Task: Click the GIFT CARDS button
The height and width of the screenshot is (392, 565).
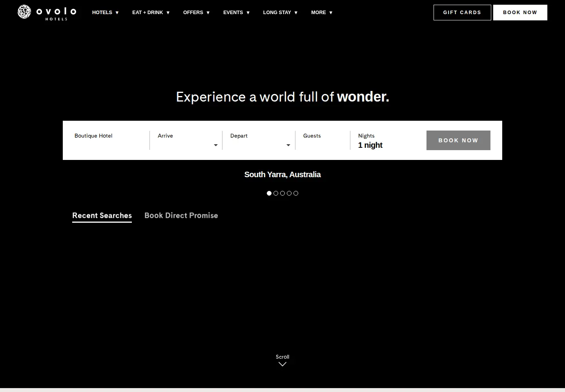Action: click(462, 13)
